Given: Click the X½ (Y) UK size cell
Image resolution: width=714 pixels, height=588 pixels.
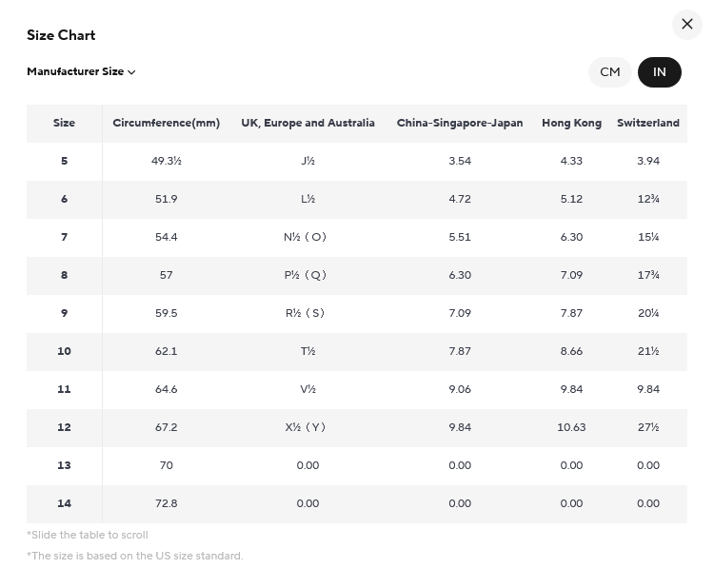Looking at the screenshot, I should (x=305, y=427).
